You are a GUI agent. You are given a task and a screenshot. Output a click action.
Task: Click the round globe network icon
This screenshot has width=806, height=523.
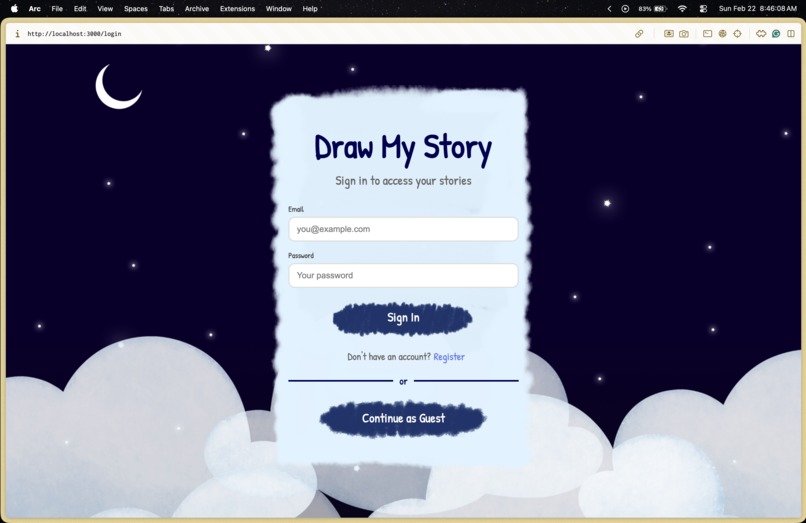click(722, 33)
